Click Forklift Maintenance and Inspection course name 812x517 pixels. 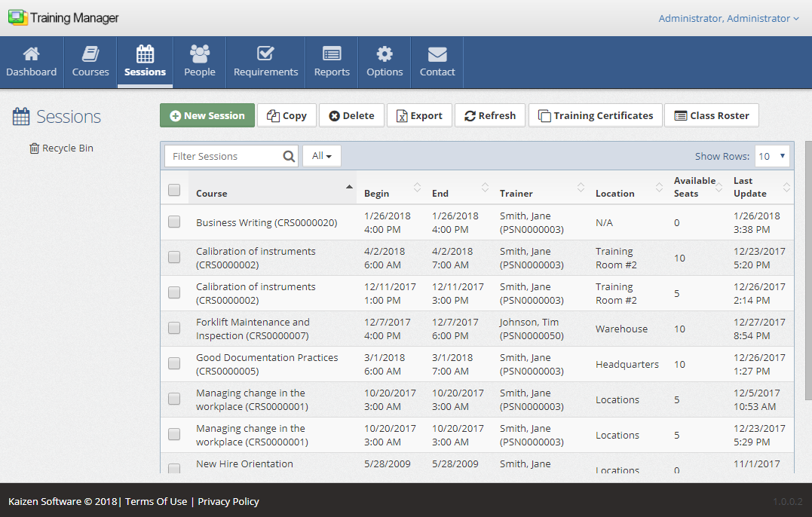click(x=253, y=329)
